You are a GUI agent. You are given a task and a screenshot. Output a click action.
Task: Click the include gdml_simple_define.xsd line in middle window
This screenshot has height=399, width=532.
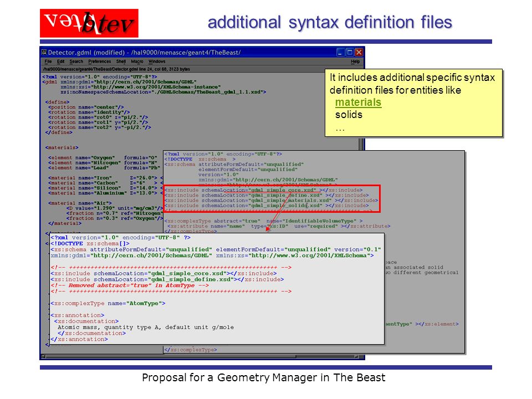pos(267,195)
